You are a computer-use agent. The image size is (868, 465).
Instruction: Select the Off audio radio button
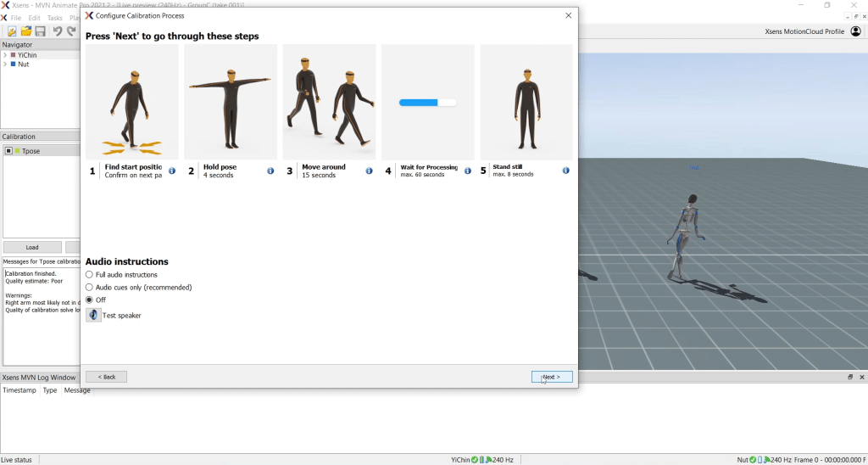click(x=90, y=300)
